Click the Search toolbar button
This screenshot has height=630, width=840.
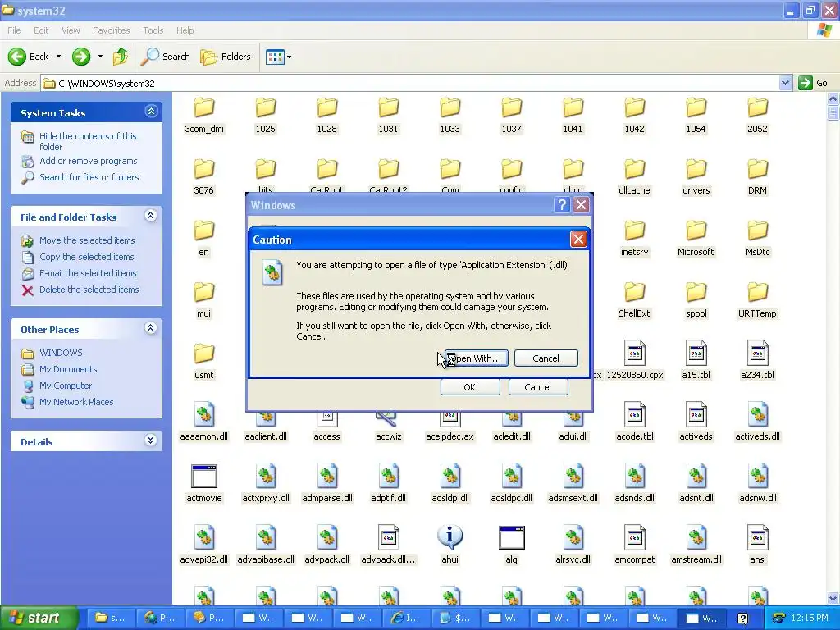165,57
